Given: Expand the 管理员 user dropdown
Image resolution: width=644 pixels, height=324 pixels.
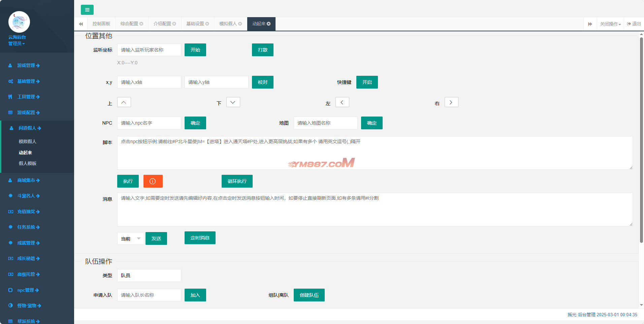Looking at the screenshot, I should 17,43.
